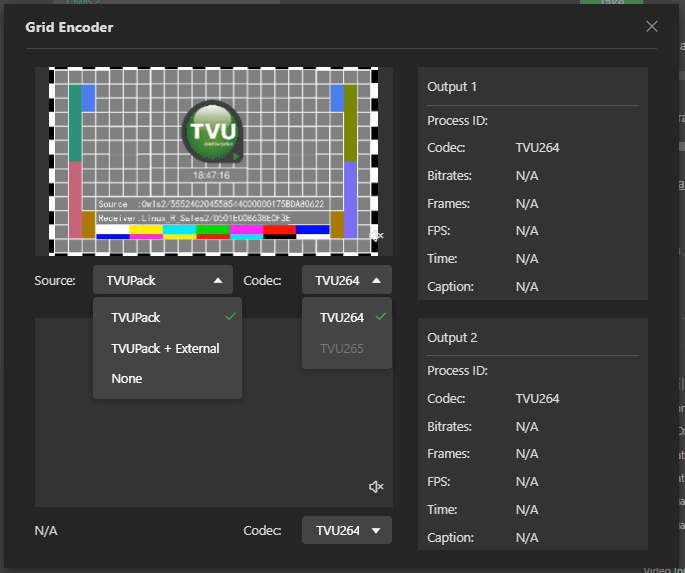Toggle mute icon on the TVU test pattern preview
This screenshot has height=573, width=685.
coord(376,236)
